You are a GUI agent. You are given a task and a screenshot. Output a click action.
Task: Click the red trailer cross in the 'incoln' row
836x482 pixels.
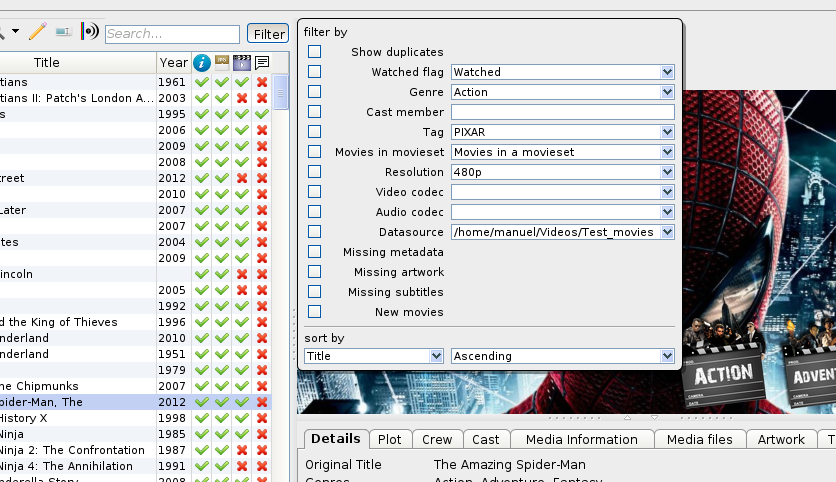[242, 274]
